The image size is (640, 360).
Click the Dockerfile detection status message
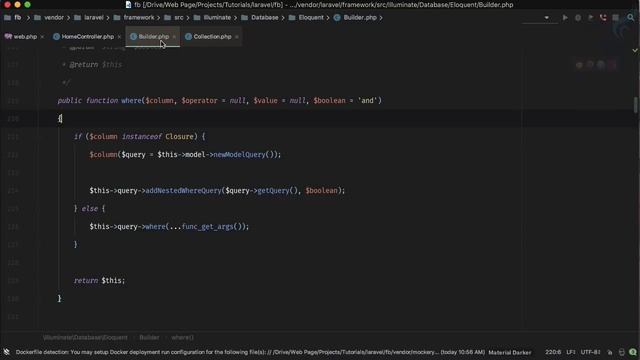(250, 352)
